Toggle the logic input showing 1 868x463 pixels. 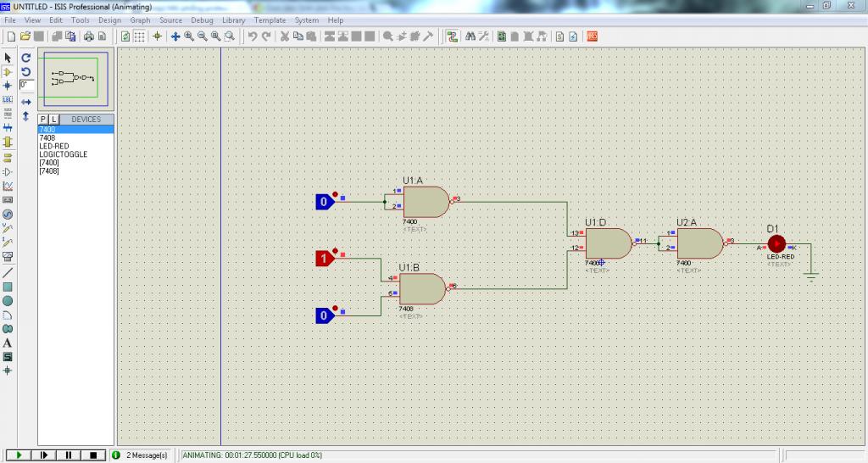[x=323, y=259]
